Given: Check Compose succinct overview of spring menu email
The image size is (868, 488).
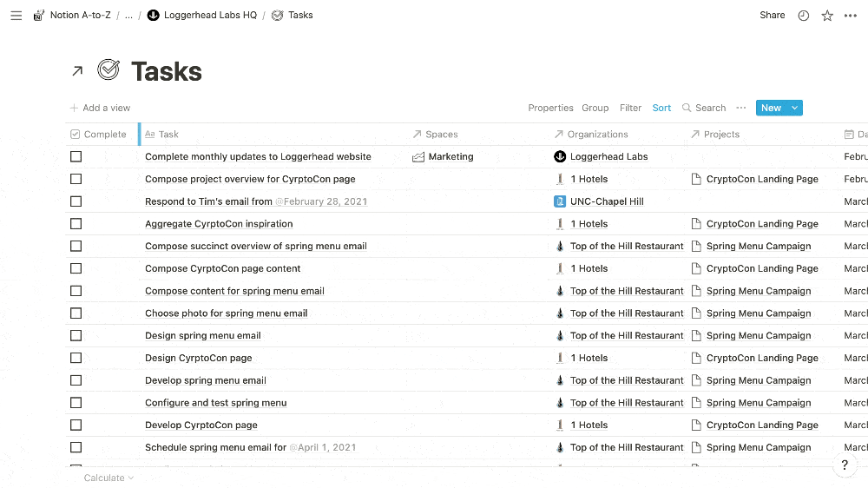Looking at the screenshot, I should [x=76, y=246].
